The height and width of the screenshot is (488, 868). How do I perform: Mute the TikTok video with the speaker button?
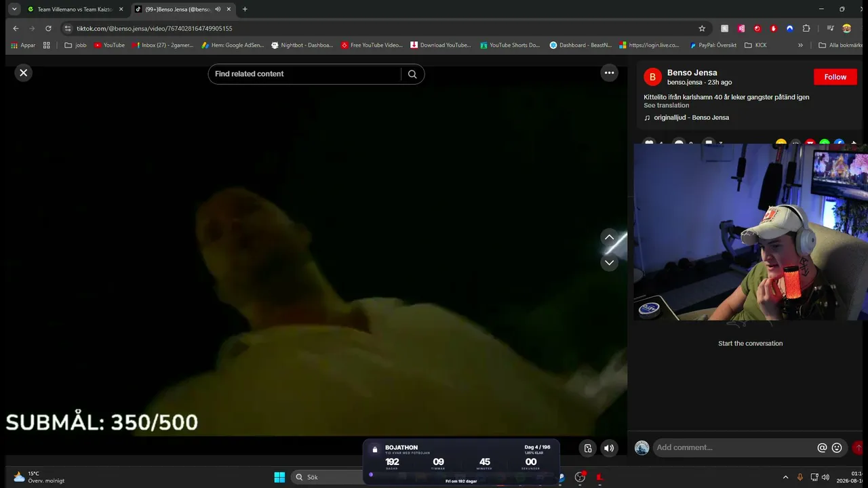[x=609, y=448]
